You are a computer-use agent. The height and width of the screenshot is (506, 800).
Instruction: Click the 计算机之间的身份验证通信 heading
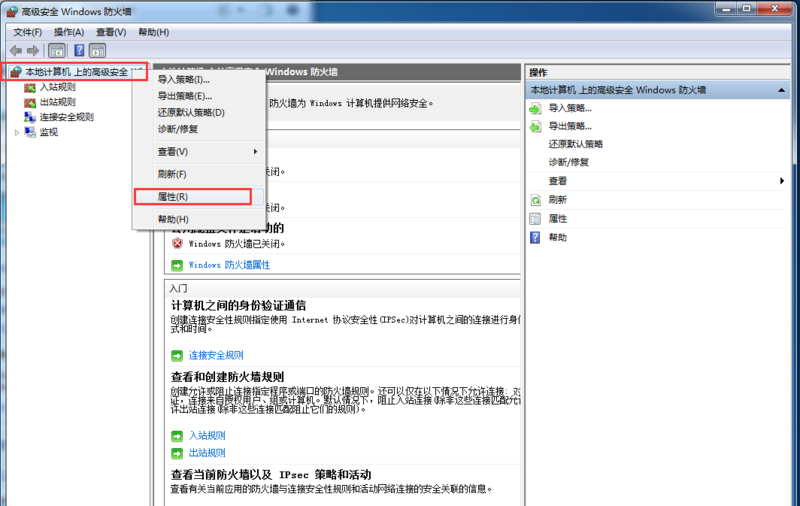(x=238, y=306)
